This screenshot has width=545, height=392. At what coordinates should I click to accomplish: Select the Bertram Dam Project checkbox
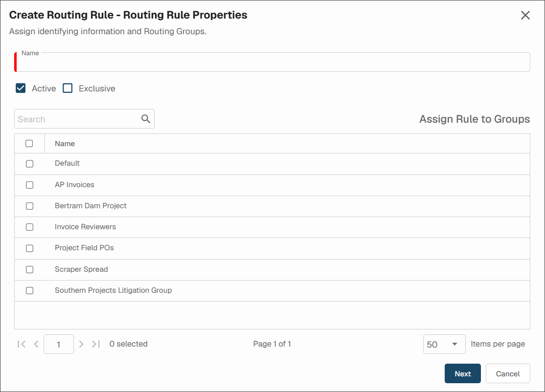pos(29,206)
